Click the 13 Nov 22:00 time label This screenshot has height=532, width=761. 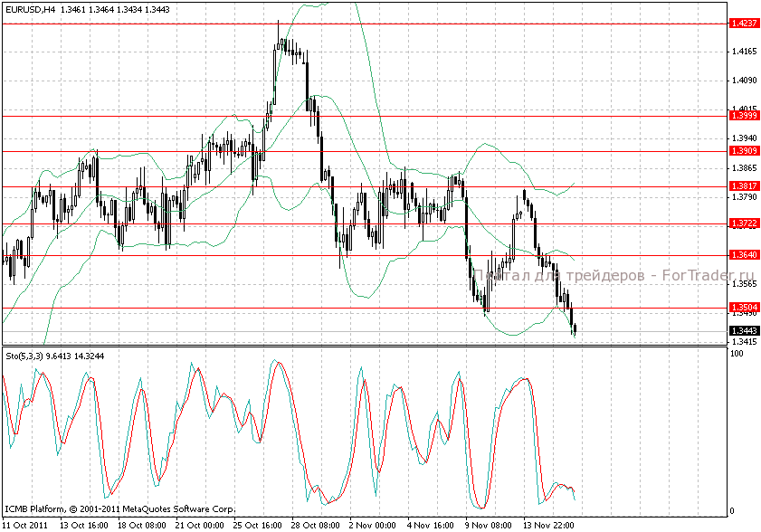click(548, 525)
